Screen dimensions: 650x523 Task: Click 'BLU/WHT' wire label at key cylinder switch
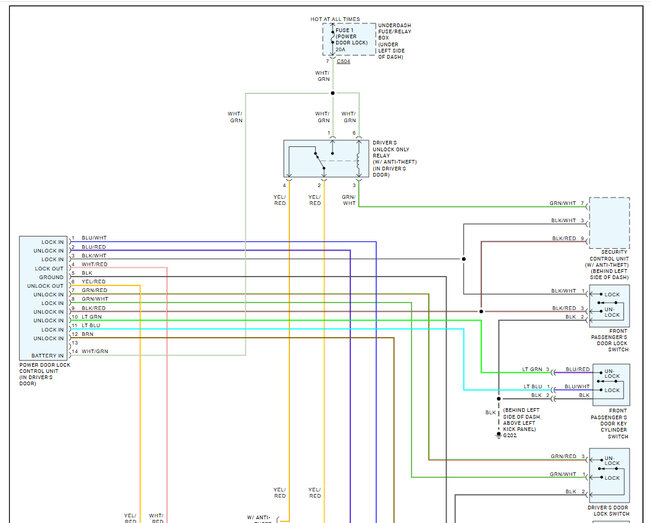point(577,387)
